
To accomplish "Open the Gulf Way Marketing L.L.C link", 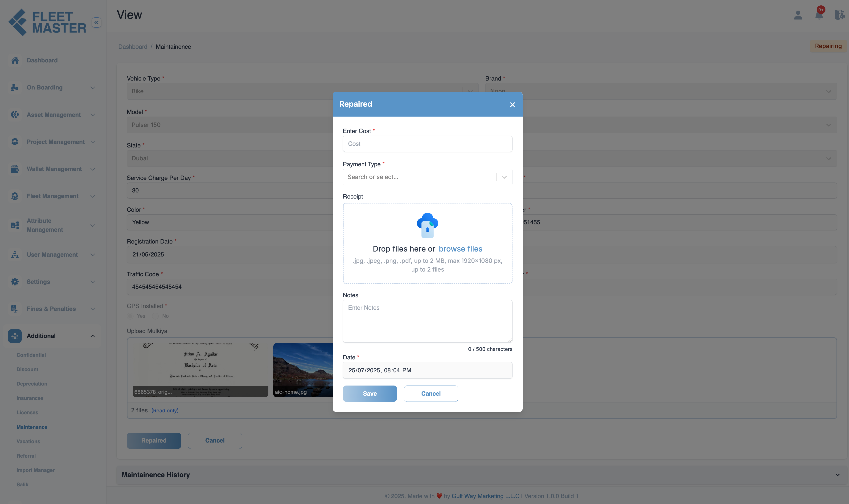I will tap(485, 496).
